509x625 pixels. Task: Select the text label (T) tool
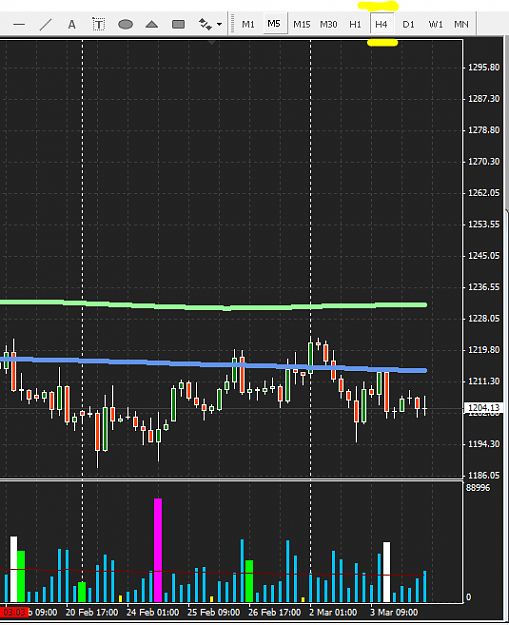[98, 25]
